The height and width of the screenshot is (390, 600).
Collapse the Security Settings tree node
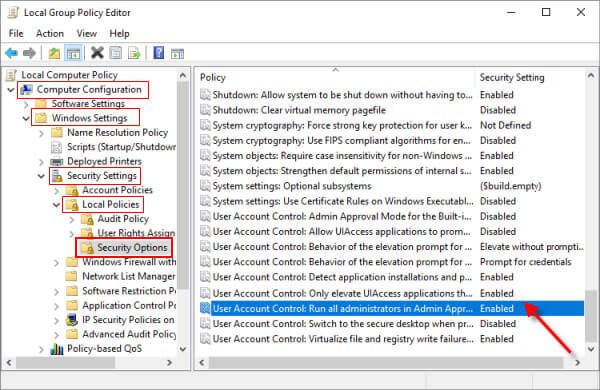pos(41,176)
